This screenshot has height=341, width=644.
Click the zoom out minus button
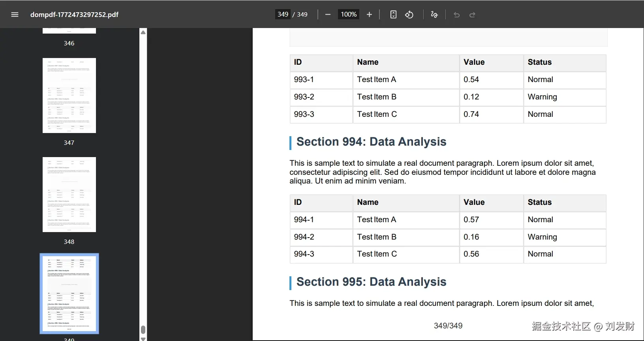(x=328, y=15)
